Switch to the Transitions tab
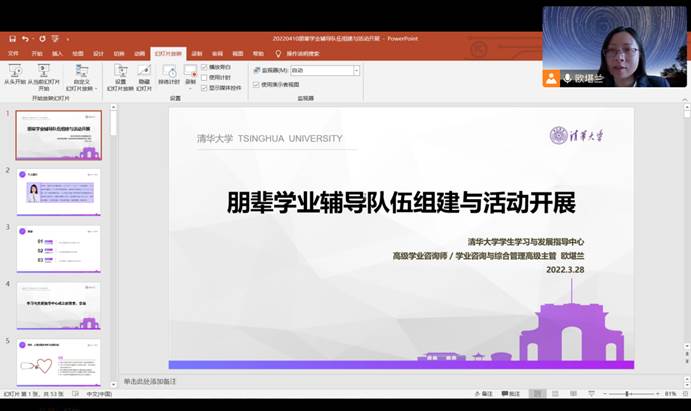The height and width of the screenshot is (411, 691). point(119,53)
